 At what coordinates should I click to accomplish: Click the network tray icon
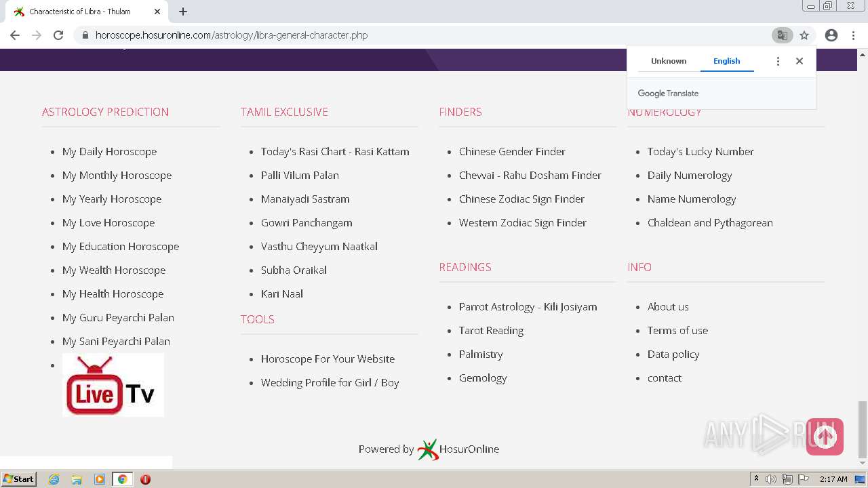point(787,479)
